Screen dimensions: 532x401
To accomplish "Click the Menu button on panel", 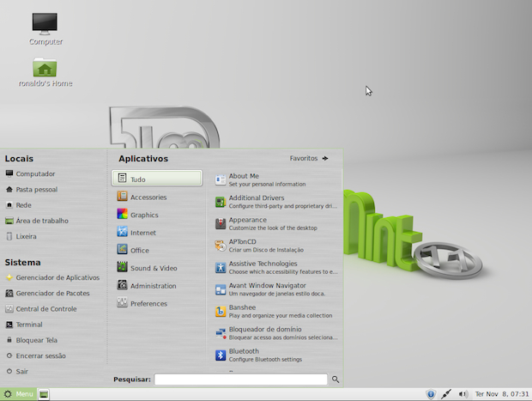I will pos(19,394).
